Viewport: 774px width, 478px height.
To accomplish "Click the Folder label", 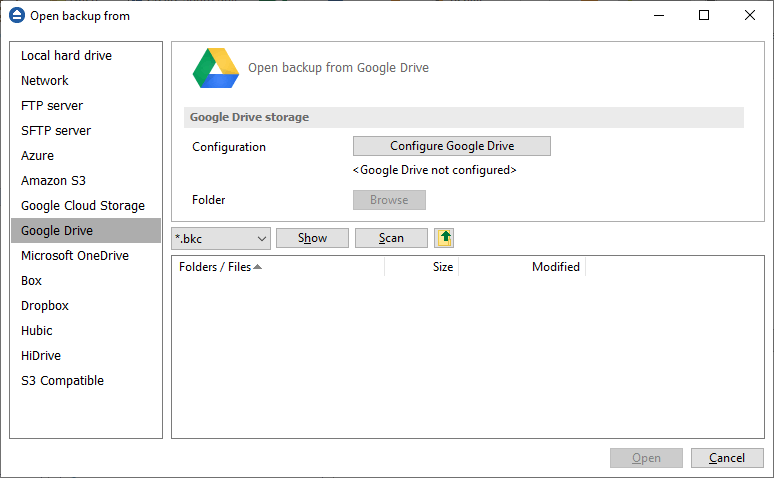I will click(208, 200).
